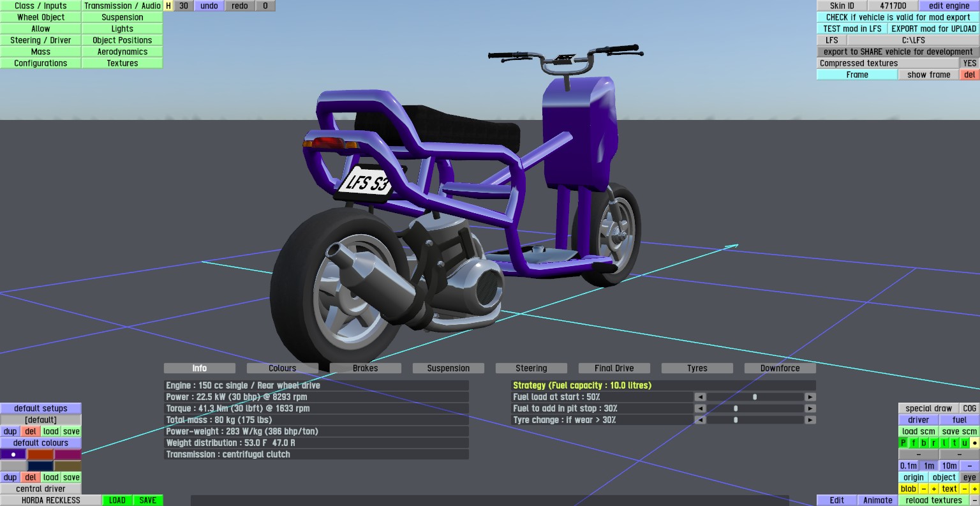Decrease Fuel load at start with left arrow

click(x=700, y=397)
